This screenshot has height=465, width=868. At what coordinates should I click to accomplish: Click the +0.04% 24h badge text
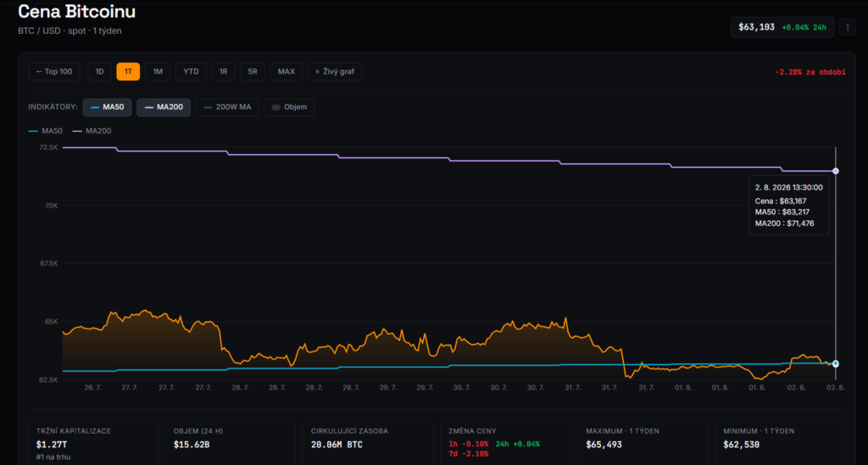[x=804, y=28]
